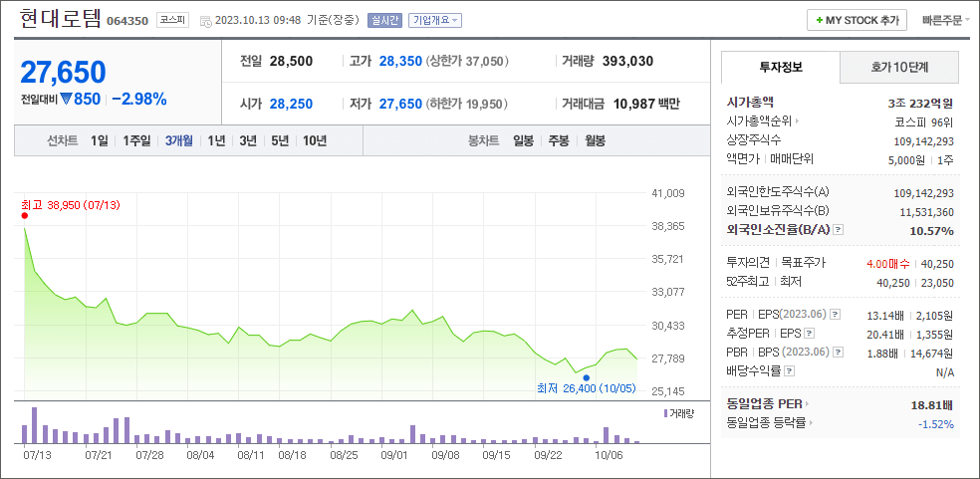Click the 실시간 badge

pyautogui.click(x=385, y=20)
